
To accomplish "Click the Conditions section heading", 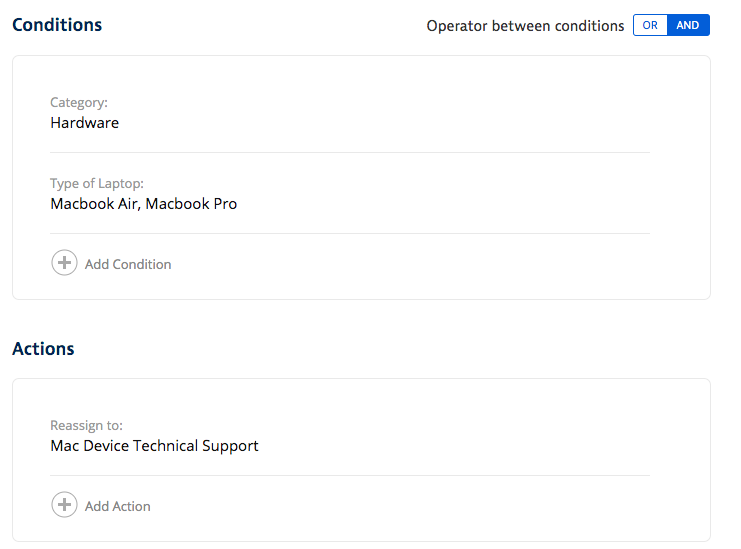I will pos(57,24).
